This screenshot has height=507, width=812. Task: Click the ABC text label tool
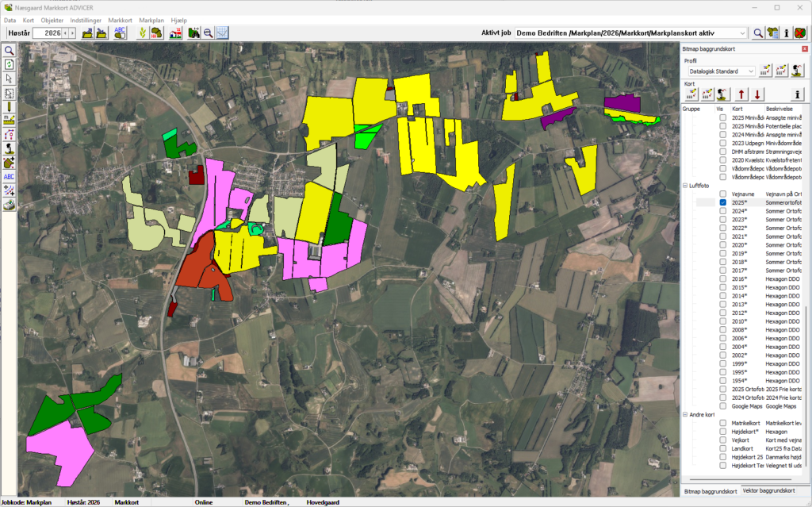pos(10,176)
